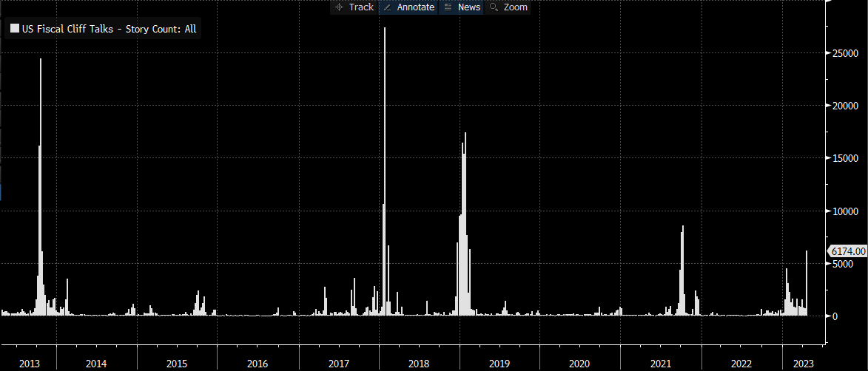Image resolution: width=868 pixels, height=371 pixels.
Task: Open the Annotate tool
Action: pos(408,7)
